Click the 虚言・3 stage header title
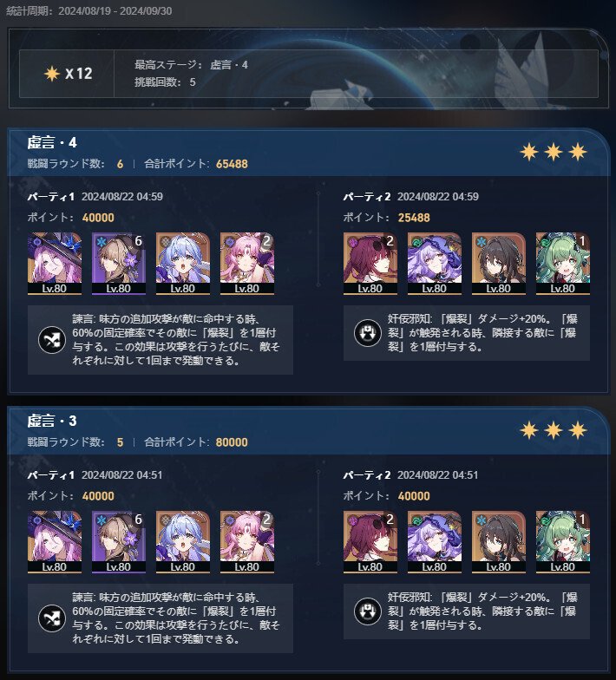This screenshot has width=616, height=680. click(52, 421)
